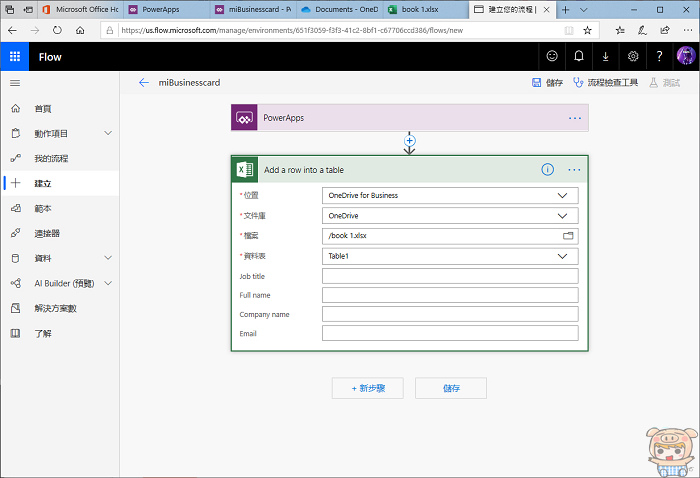Click into the Full name input field
Image resolution: width=700 pixels, height=478 pixels.
[x=450, y=295]
